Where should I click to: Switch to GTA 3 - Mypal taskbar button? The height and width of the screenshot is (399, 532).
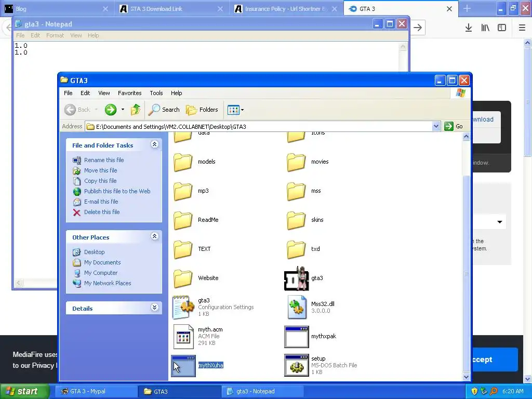pos(96,392)
